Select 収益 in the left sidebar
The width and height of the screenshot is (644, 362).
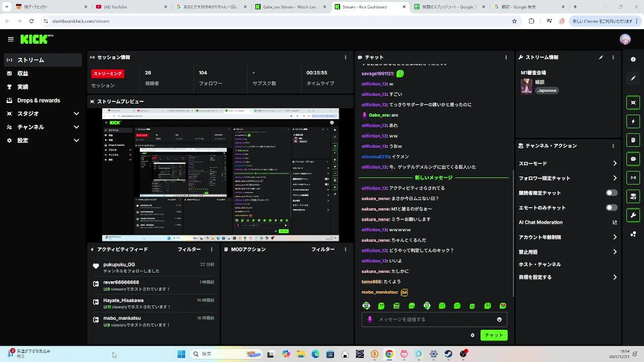tap(43, 73)
